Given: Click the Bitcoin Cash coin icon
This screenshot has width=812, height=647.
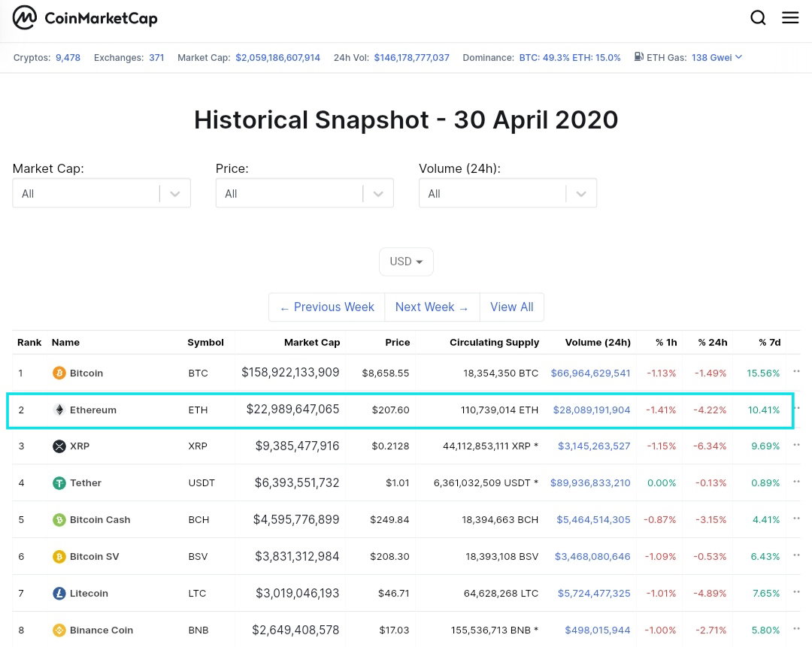Looking at the screenshot, I should [x=59, y=520].
